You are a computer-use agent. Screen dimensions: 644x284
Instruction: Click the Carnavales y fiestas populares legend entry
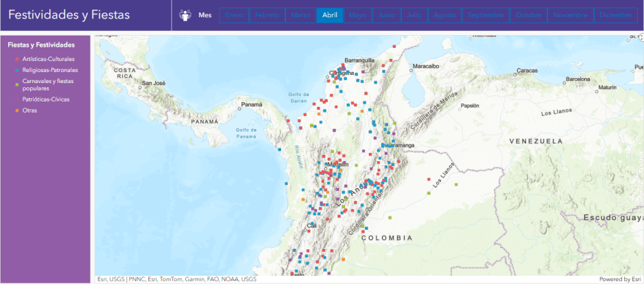click(x=47, y=84)
